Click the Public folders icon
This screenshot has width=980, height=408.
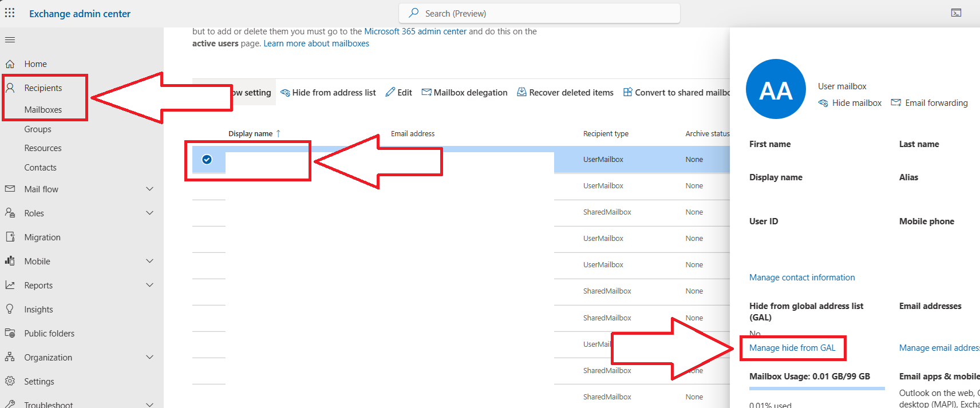10,333
